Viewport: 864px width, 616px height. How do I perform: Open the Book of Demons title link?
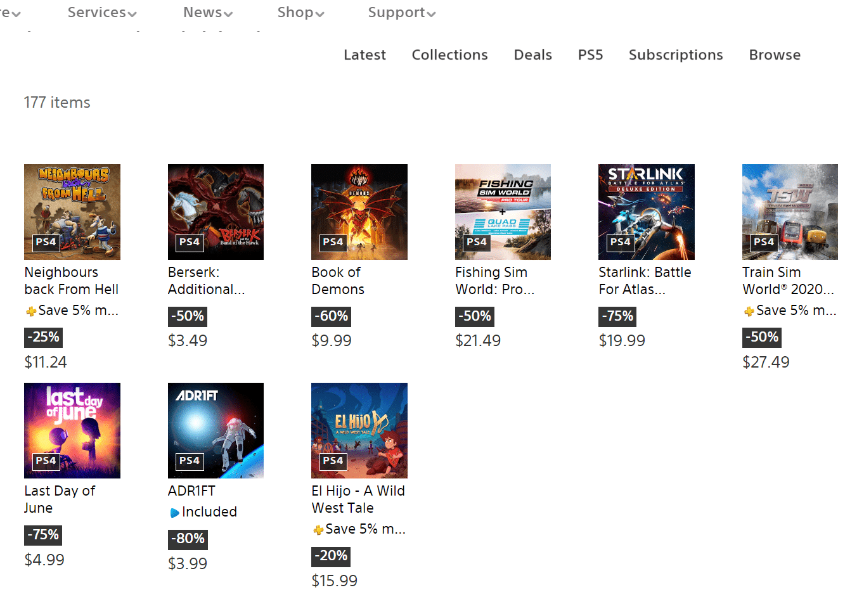(338, 281)
